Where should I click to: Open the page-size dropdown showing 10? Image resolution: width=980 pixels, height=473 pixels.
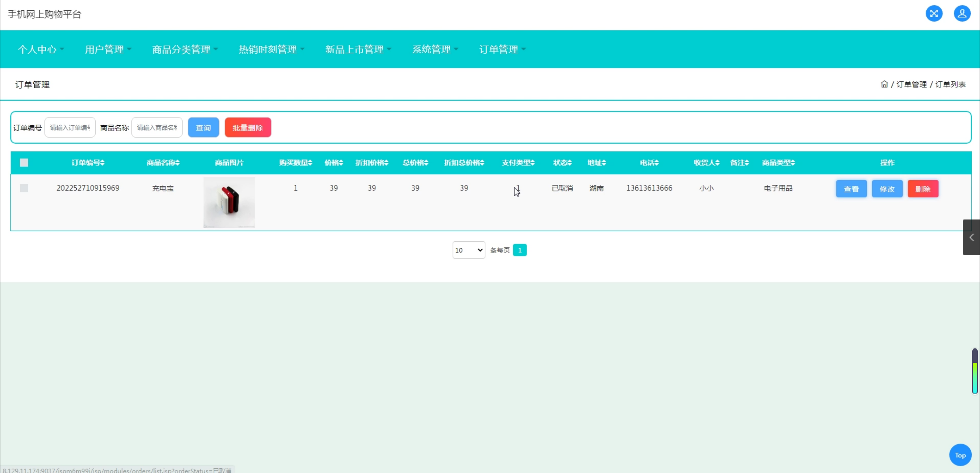(x=468, y=250)
